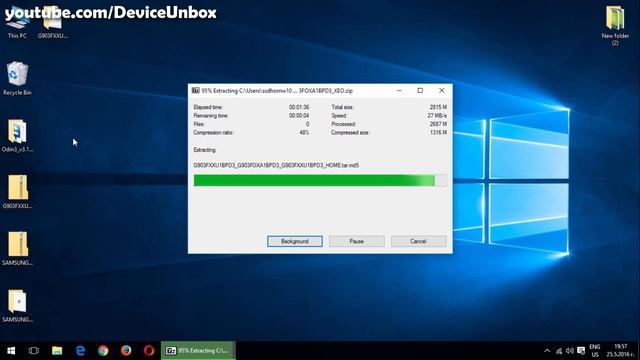
Task: Select the bottom SAMSUNG folder icon
Action: coord(17,306)
